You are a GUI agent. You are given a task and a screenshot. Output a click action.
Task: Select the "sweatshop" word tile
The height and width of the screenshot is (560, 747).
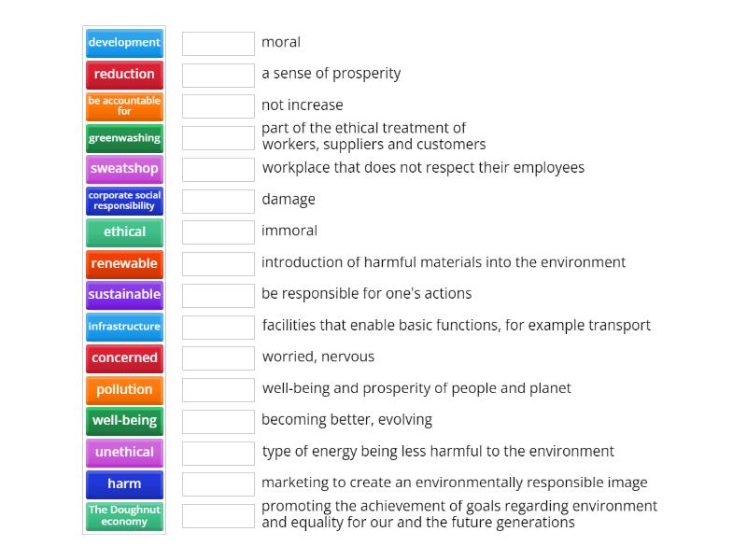point(124,169)
